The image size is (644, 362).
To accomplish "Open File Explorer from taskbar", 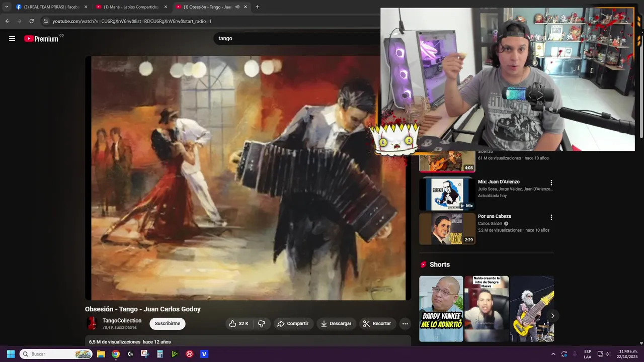I will [101, 354].
